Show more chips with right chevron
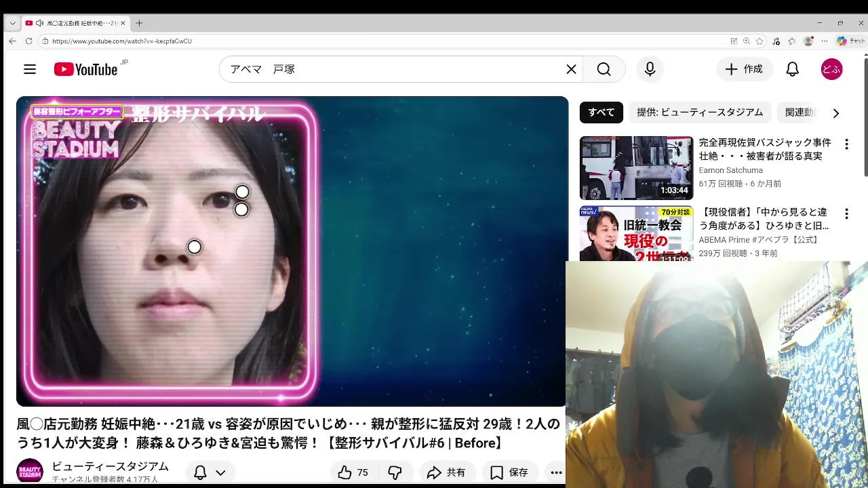Viewport: 868px width, 488px height. coord(835,113)
